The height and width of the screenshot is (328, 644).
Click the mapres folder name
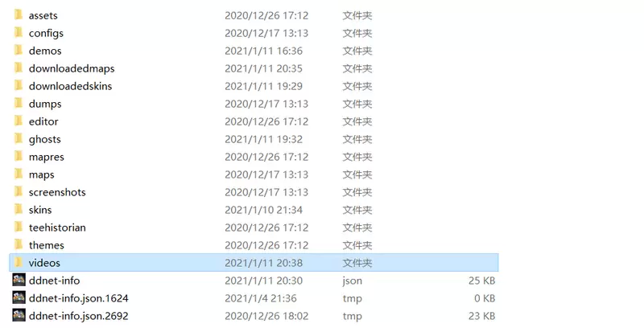click(x=47, y=157)
